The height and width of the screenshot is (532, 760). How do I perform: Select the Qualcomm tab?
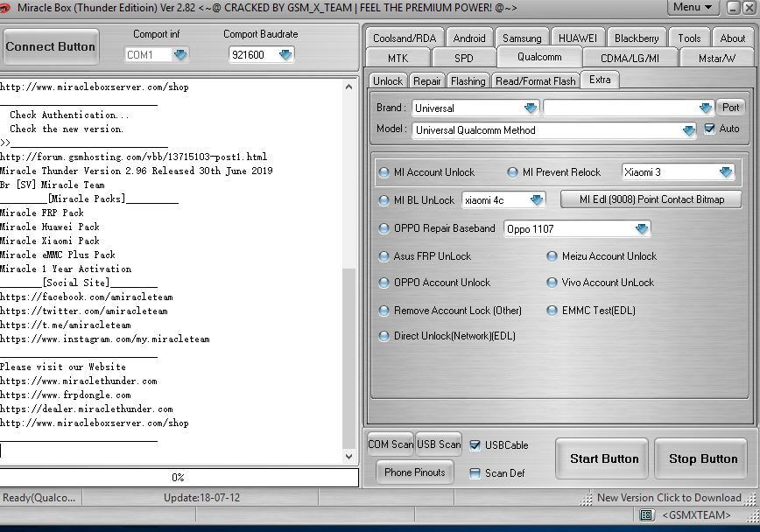point(539,57)
